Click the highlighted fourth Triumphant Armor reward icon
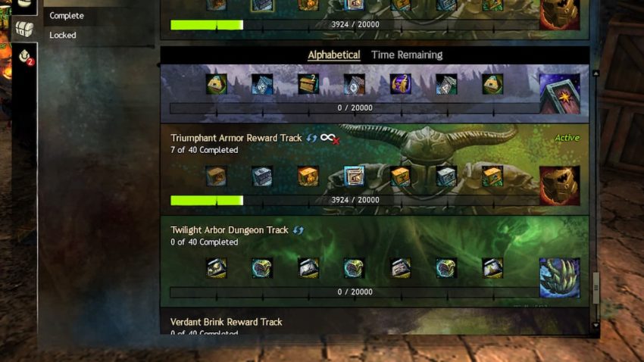644x362 pixels. [x=354, y=176]
